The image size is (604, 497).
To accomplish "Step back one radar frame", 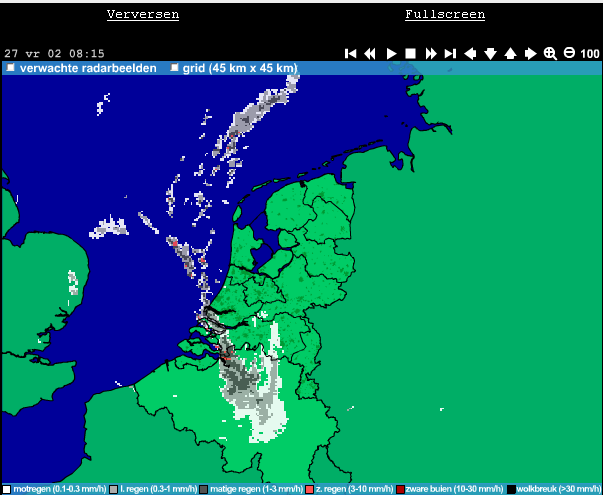I will [x=370, y=54].
